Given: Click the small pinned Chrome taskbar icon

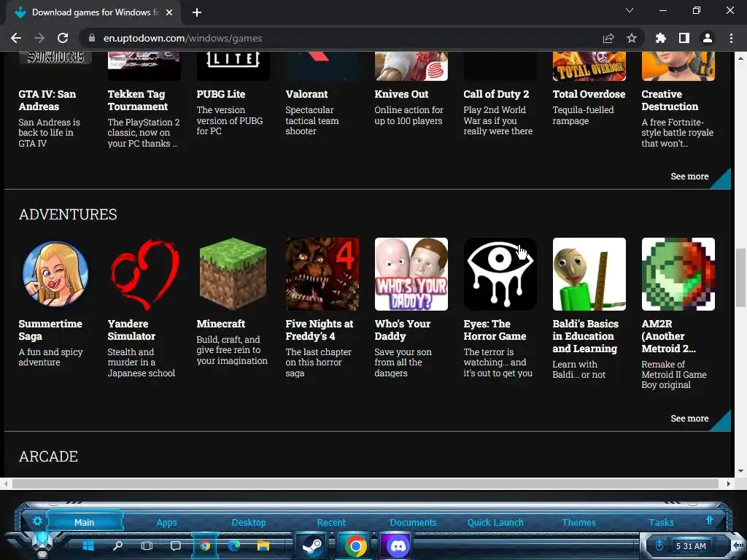Looking at the screenshot, I should [205, 545].
